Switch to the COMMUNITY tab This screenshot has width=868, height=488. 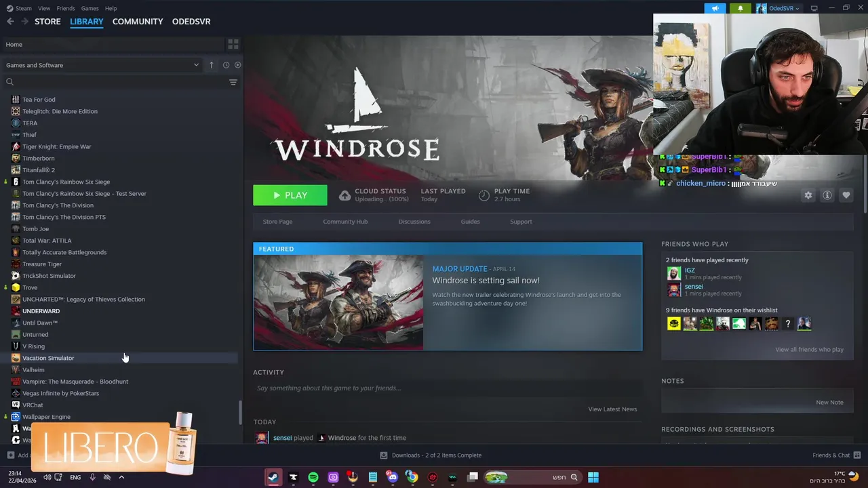pos(138,22)
